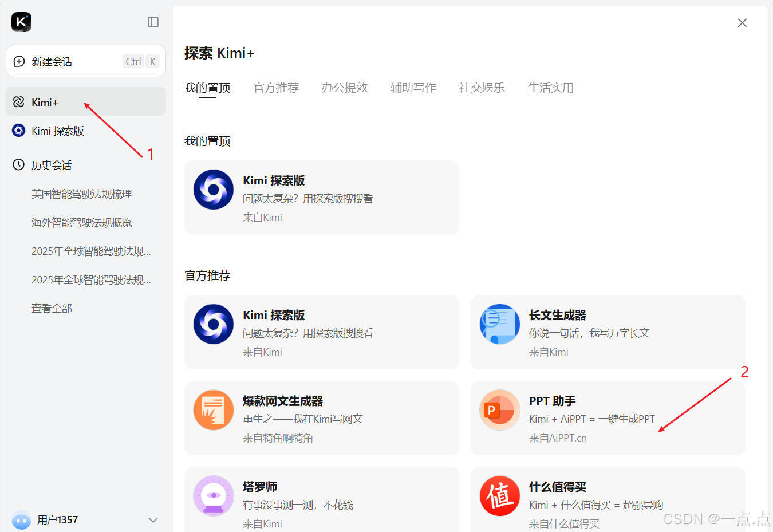Click the user avatar icon

22,520
